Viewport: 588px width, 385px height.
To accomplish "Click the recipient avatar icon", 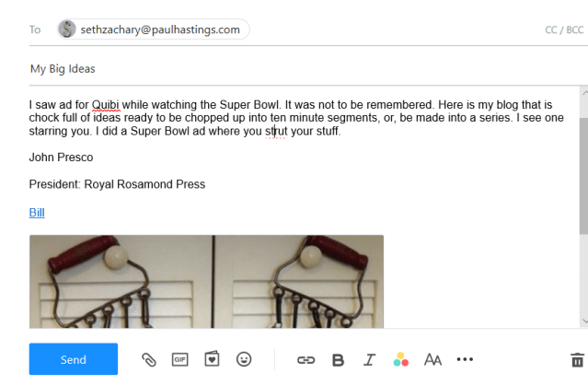I will point(67,29).
